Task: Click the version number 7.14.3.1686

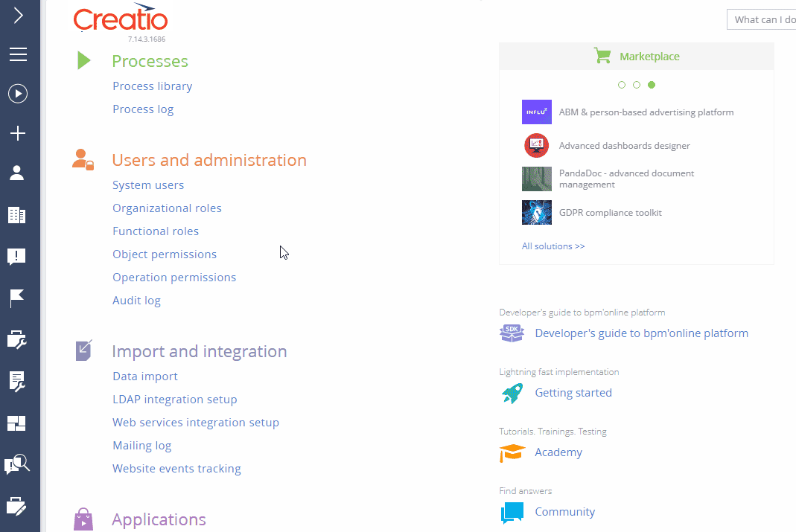Action: pyautogui.click(x=147, y=39)
